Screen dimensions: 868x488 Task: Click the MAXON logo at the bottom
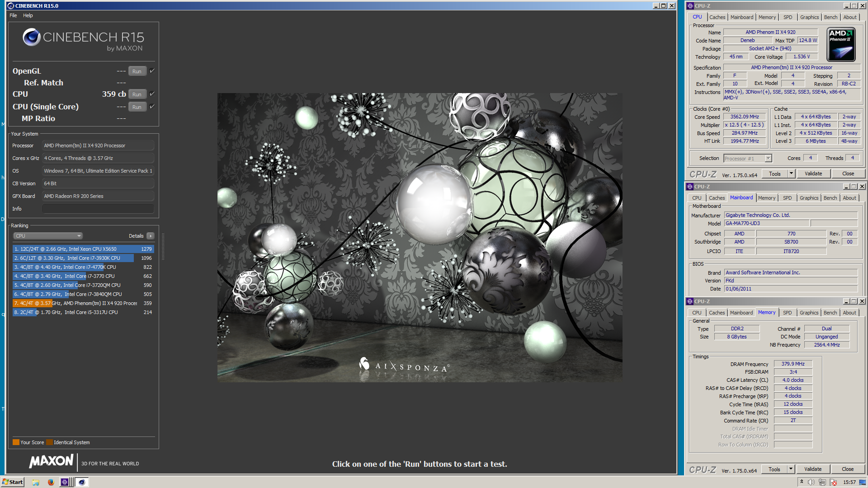tap(51, 461)
